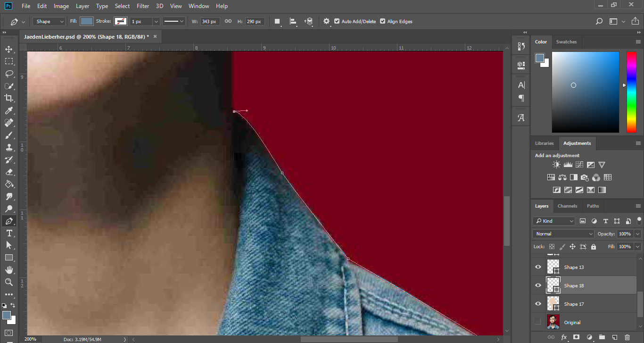Open path operations in options bar
Image resolution: width=644 pixels, height=343 pixels.
coord(277,22)
